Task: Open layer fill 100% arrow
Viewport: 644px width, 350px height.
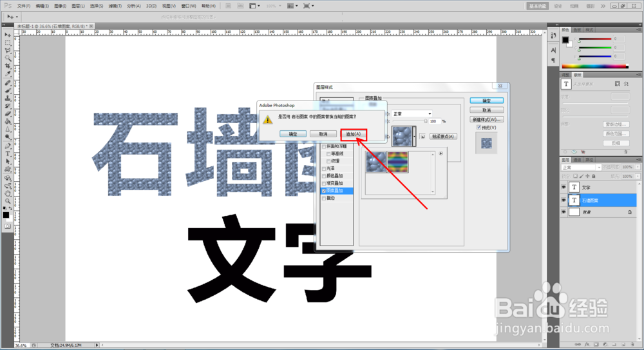Action: (x=638, y=176)
